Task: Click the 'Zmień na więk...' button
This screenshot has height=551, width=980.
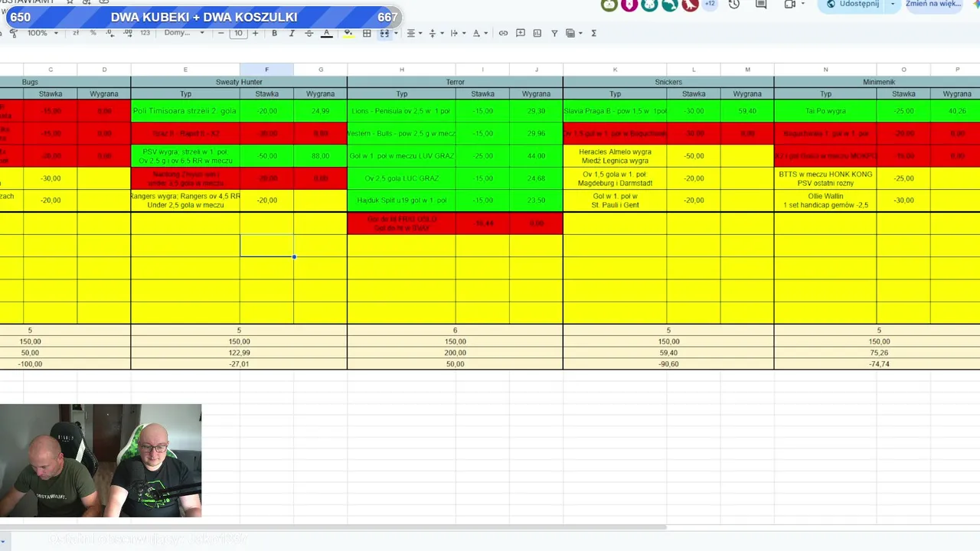Action: click(935, 4)
